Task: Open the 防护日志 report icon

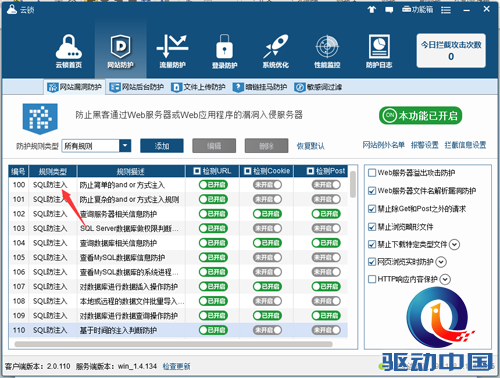Action: [379, 51]
